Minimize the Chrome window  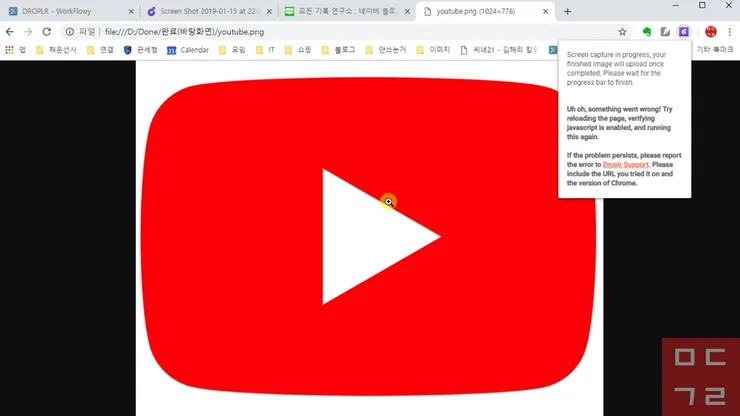point(675,5)
